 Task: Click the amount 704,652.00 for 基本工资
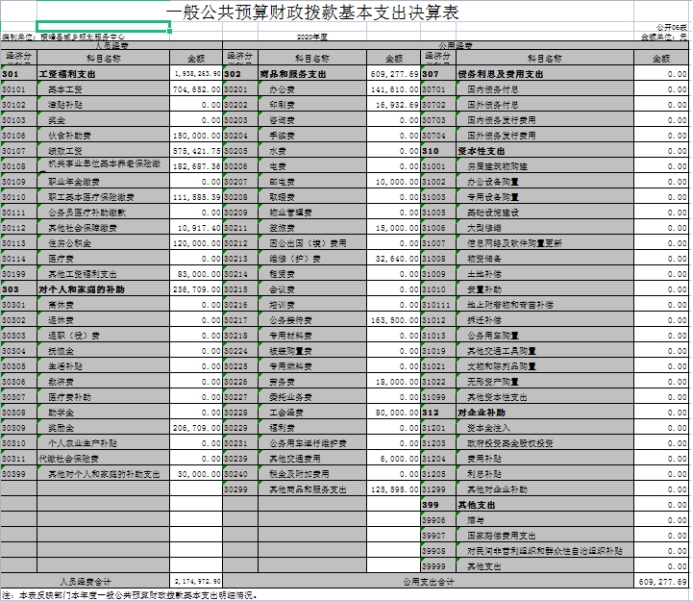point(197,89)
